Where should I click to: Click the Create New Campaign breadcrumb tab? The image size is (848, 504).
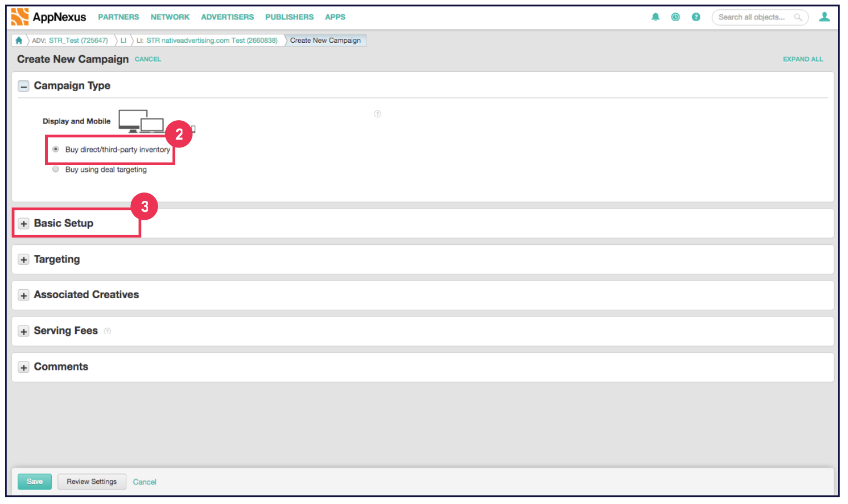click(x=326, y=40)
